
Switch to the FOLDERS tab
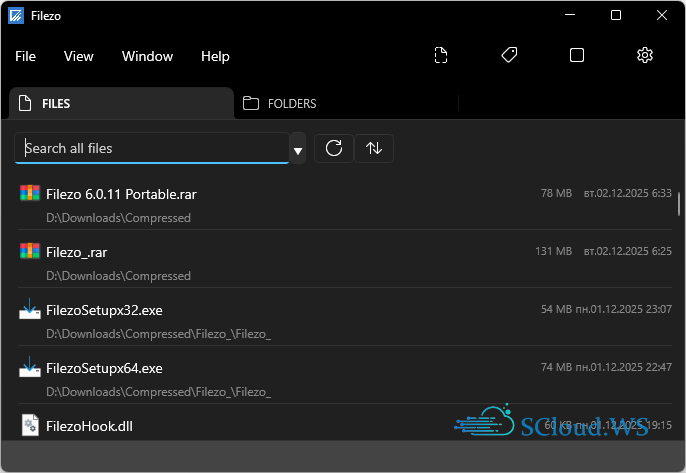click(x=280, y=103)
